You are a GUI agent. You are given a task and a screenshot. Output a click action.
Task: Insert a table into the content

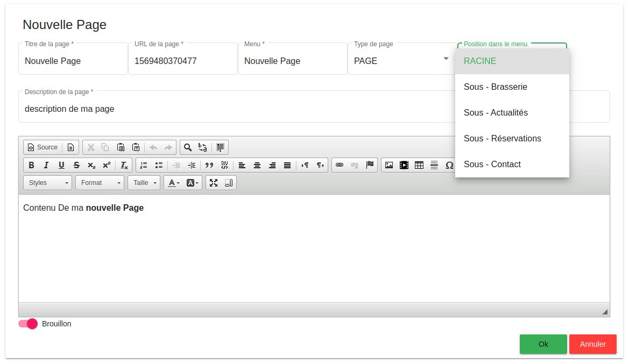click(x=419, y=165)
